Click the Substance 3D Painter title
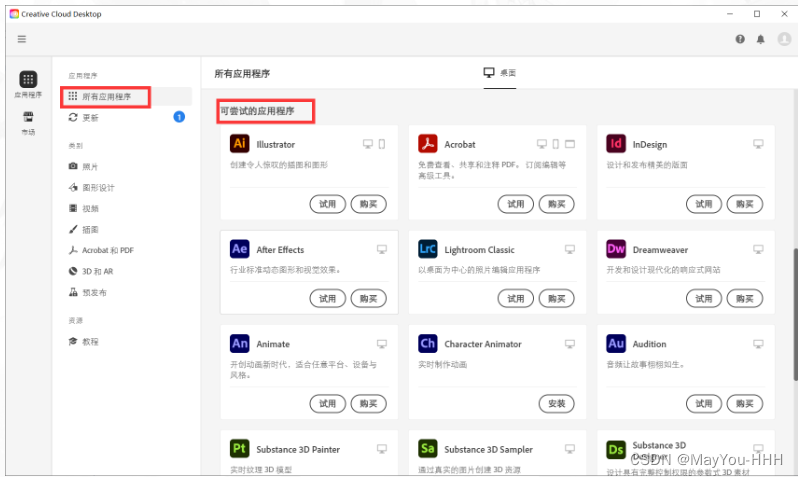 tap(298, 450)
